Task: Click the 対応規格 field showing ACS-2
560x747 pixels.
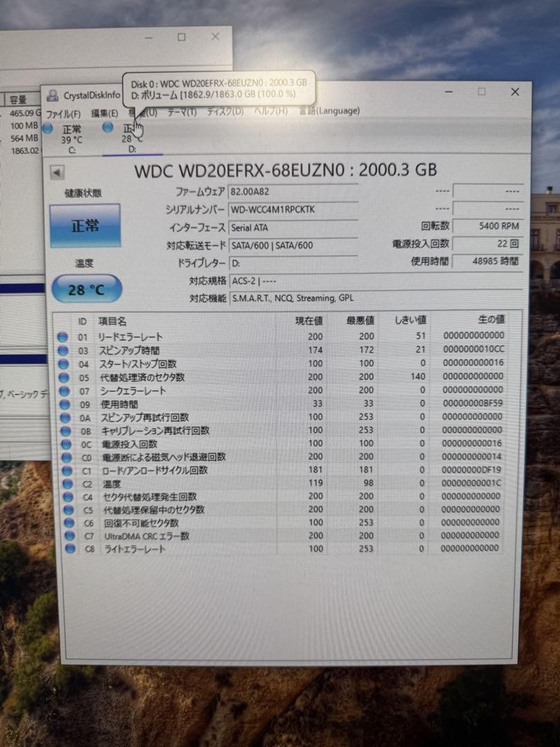Action: [x=375, y=281]
